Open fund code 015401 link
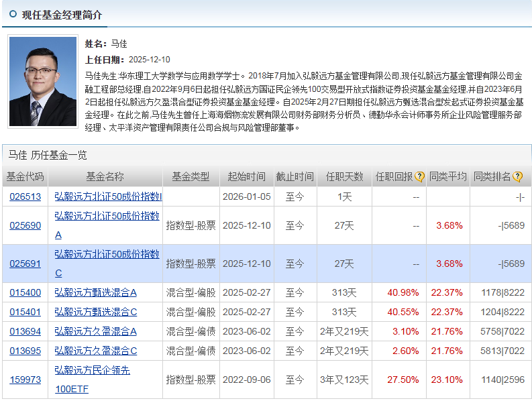This screenshot has height=405, width=532. pos(25,312)
